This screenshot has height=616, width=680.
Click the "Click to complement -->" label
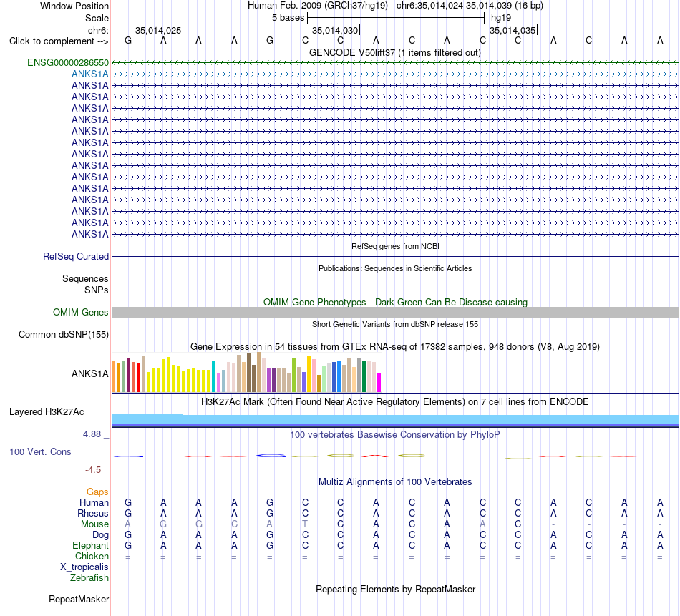pyautogui.click(x=59, y=41)
